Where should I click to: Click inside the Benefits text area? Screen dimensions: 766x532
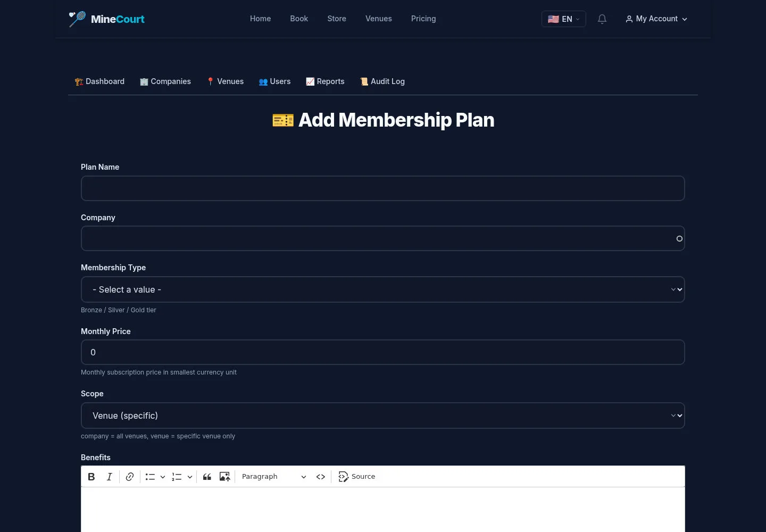(x=383, y=510)
